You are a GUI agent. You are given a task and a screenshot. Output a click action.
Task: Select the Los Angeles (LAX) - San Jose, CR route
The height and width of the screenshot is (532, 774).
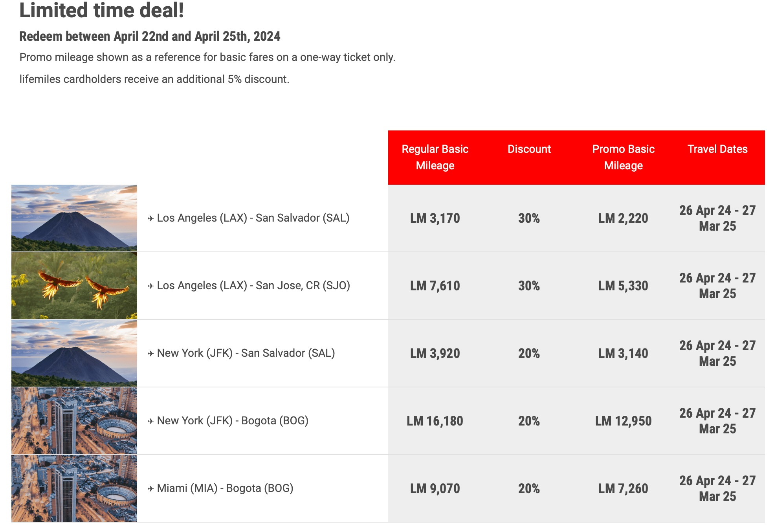tap(253, 286)
